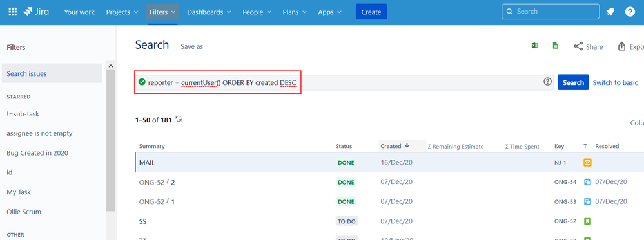Click sidebar scrollbar up arrow
The image size is (644, 240).
(x=111, y=65)
